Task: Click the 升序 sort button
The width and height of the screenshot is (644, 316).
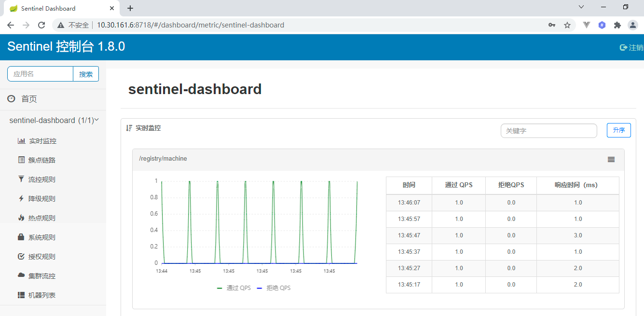Action: (x=619, y=130)
